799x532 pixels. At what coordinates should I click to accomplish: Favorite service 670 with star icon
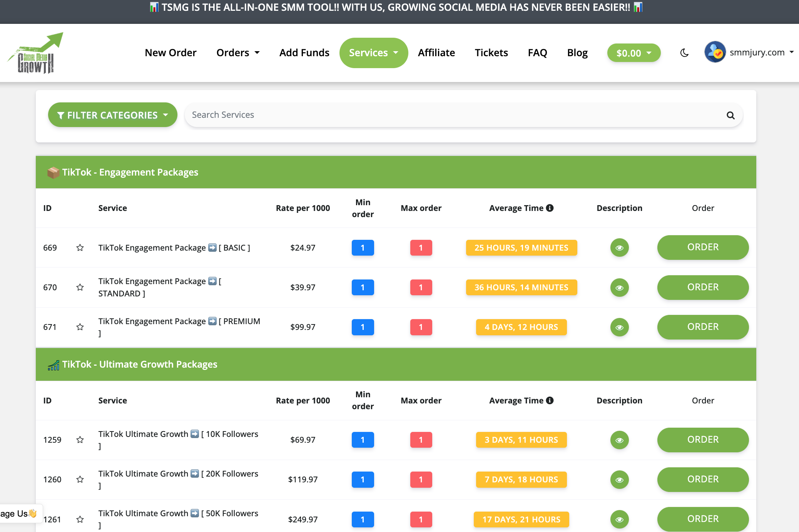pos(80,287)
